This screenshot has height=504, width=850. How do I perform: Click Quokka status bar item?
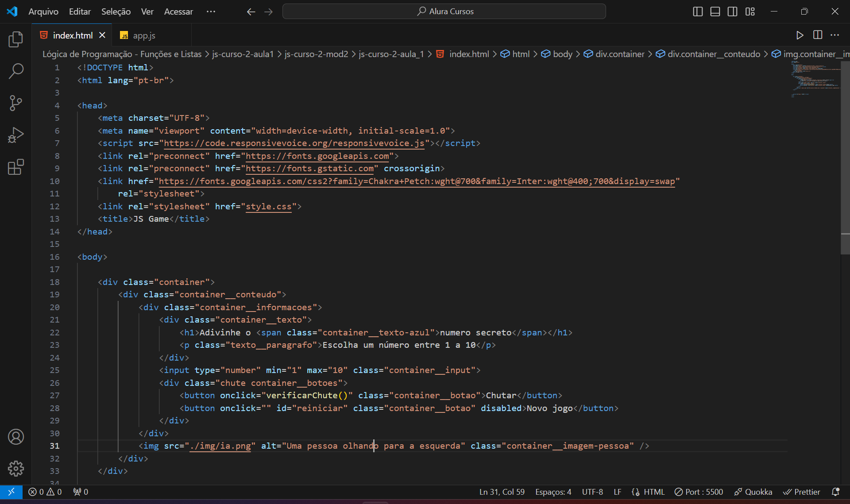click(x=753, y=492)
